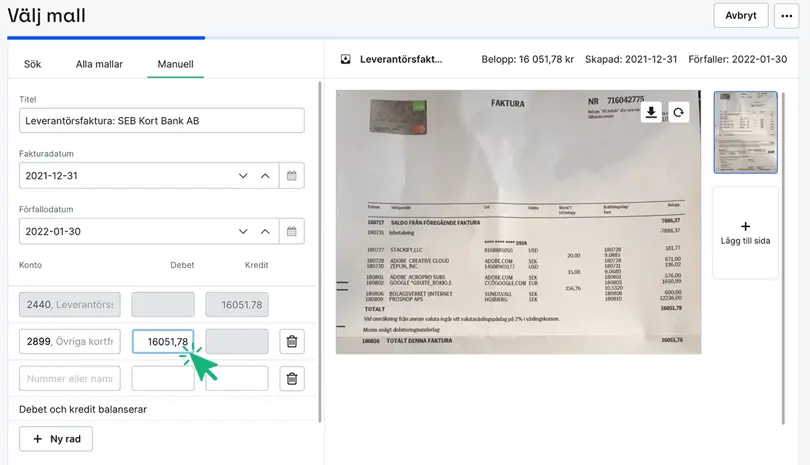The height and width of the screenshot is (465, 810).
Task: Click the 2440 credit field showing 16051.78
Action: click(x=237, y=304)
